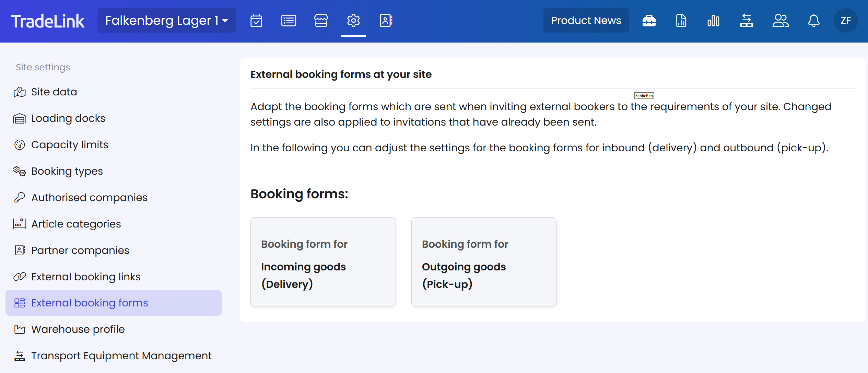Click the notification bell icon
Viewport: 868px width, 373px height.
[x=813, y=21]
